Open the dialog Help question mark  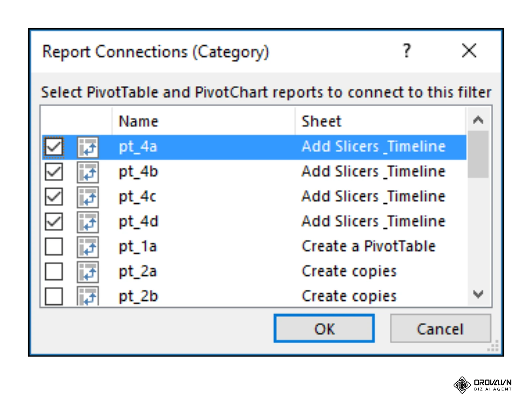[407, 51]
